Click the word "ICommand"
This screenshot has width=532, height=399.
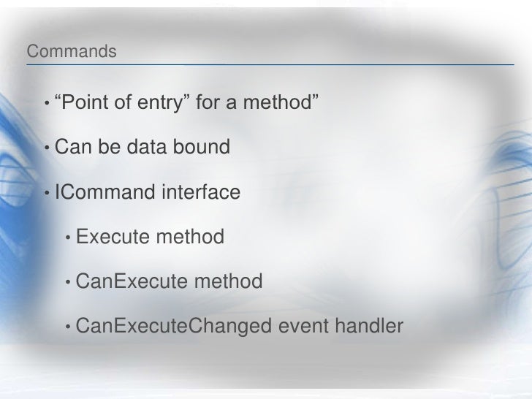105,191
